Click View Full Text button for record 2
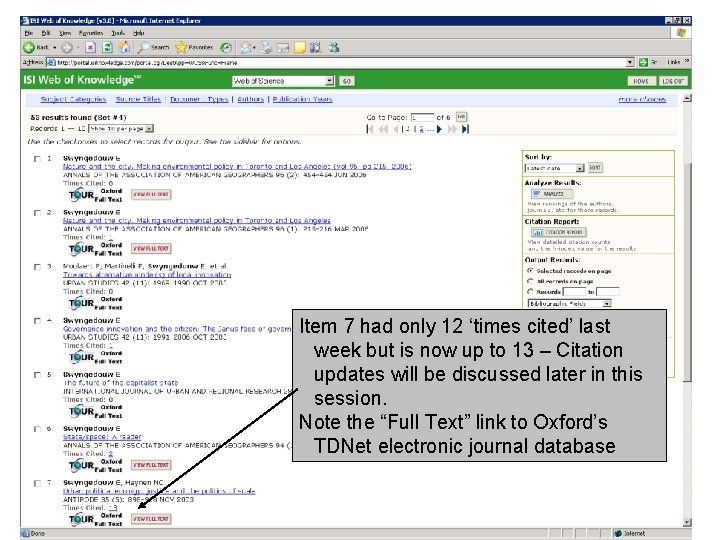The height and width of the screenshot is (540, 720). pos(151,248)
